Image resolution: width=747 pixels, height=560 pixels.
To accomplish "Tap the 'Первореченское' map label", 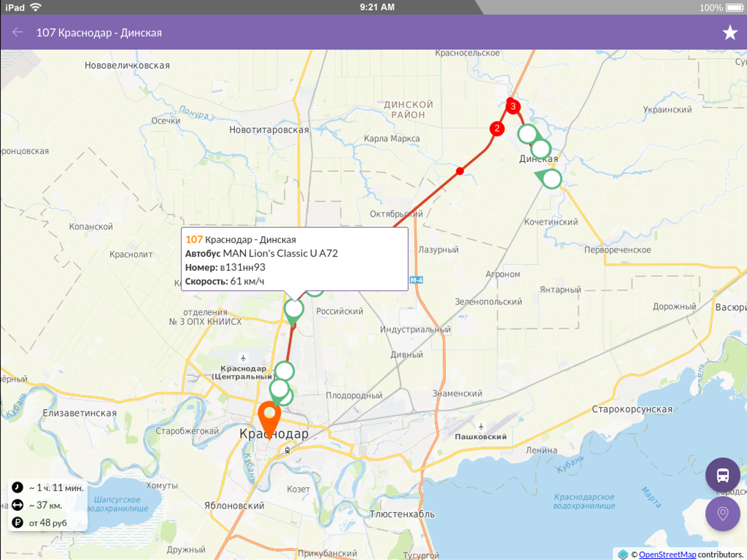I will pos(617,250).
